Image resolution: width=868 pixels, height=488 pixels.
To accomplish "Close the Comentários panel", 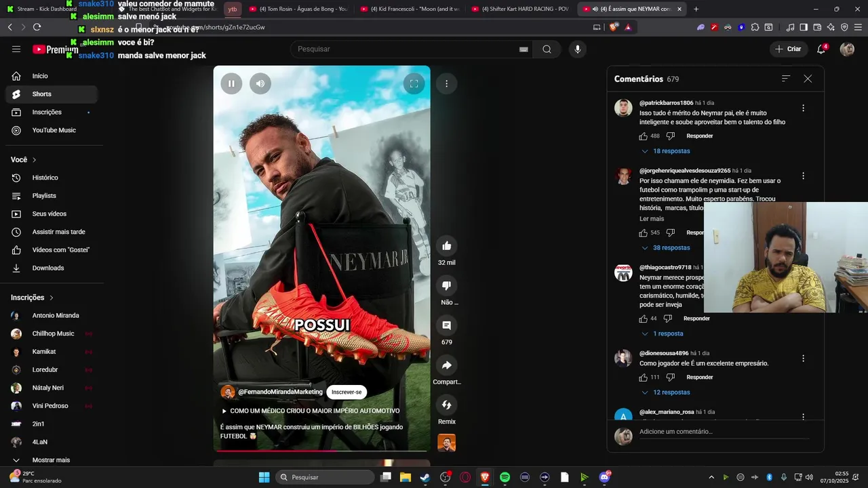I will point(808,79).
